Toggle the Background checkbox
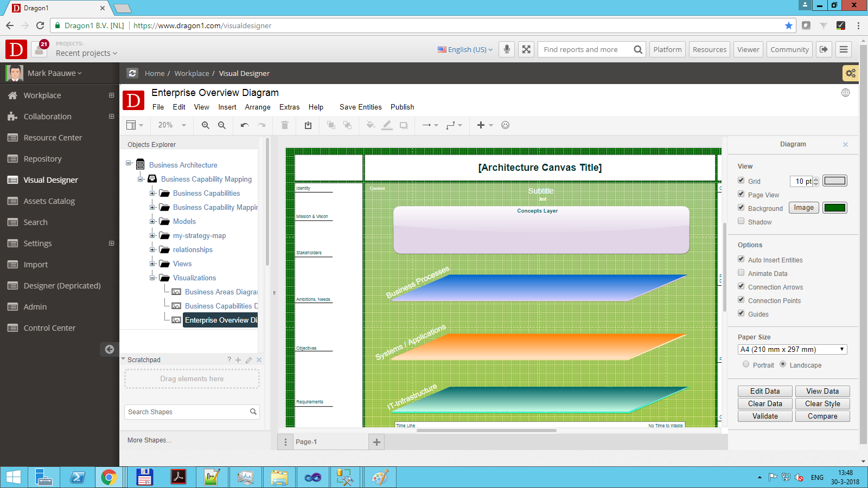 [x=741, y=208]
